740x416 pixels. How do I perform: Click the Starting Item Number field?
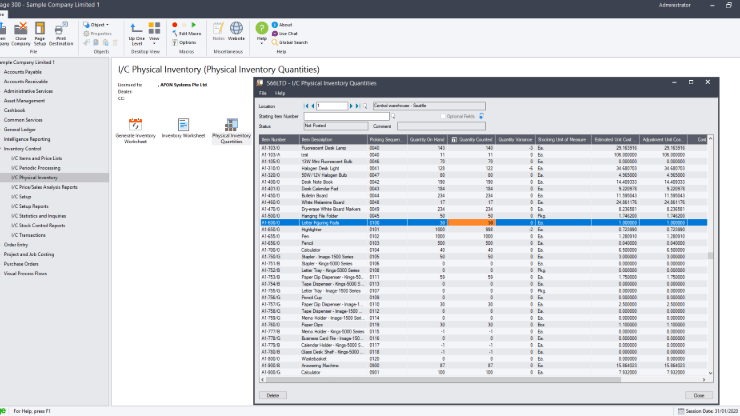coord(346,116)
